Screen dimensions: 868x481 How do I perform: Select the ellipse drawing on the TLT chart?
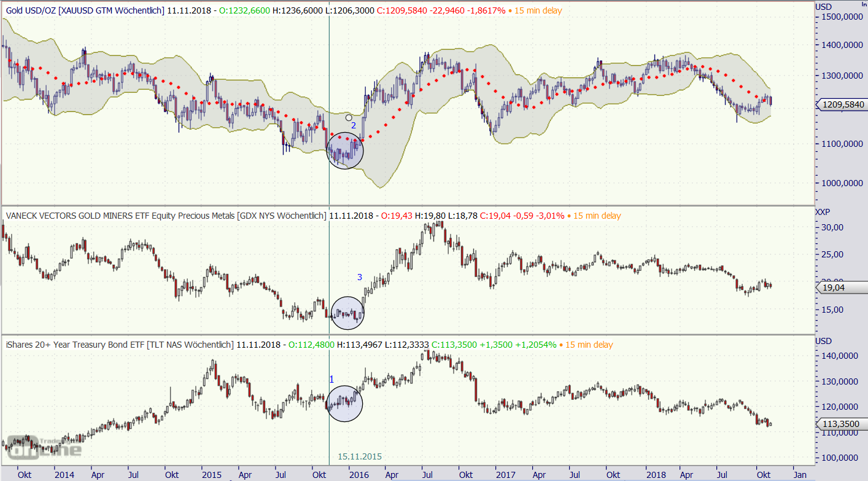(x=344, y=404)
